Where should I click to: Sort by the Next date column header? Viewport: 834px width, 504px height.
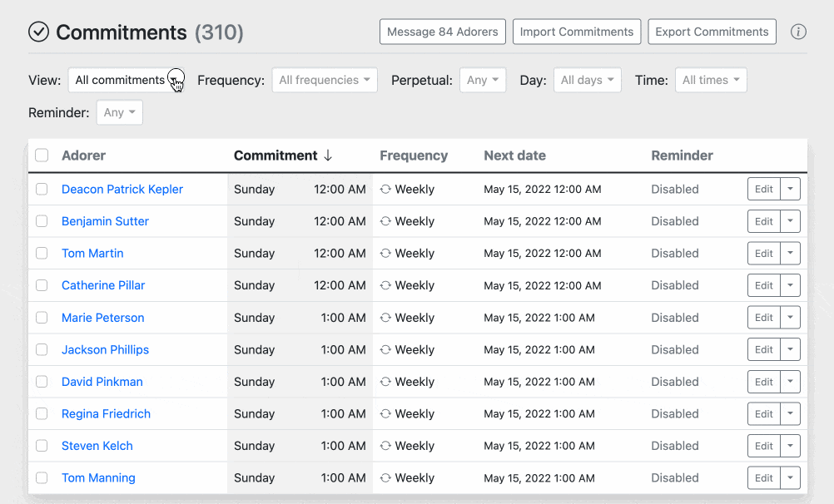coord(514,156)
